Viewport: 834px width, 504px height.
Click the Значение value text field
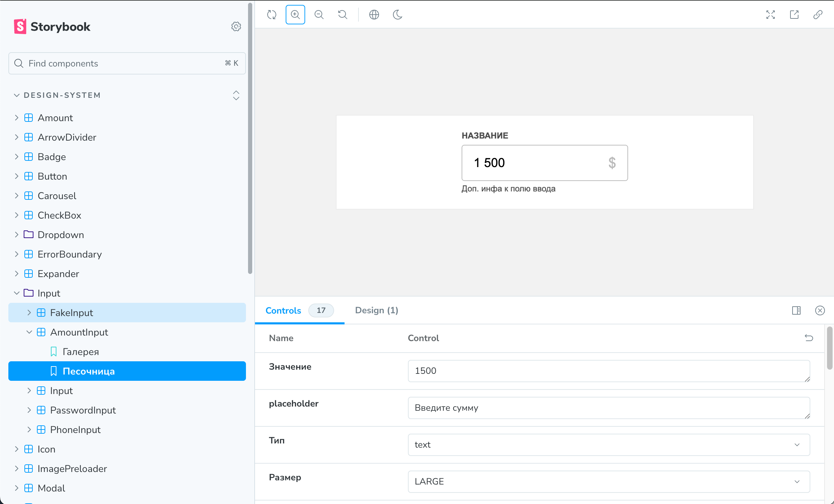[x=608, y=371]
